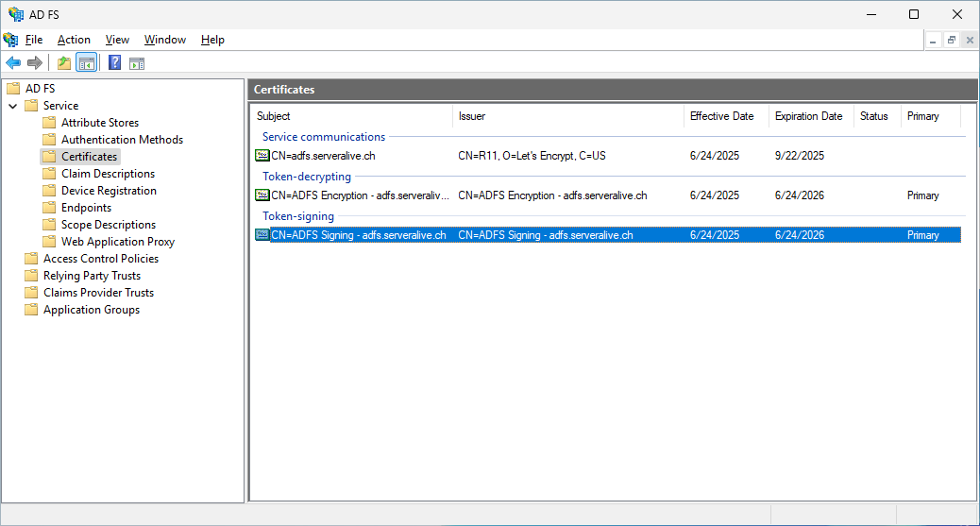Select the Service tree item label
980x526 pixels.
[60, 105]
